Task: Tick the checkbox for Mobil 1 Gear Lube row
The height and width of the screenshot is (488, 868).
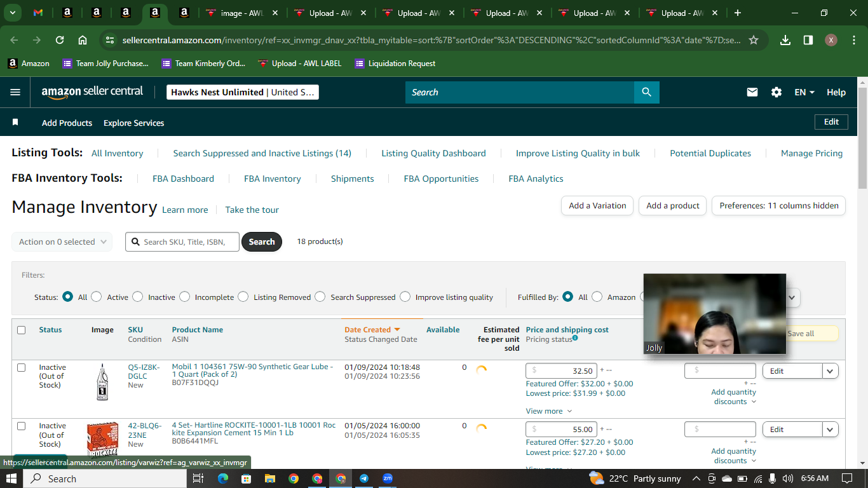Action: coord(22,367)
